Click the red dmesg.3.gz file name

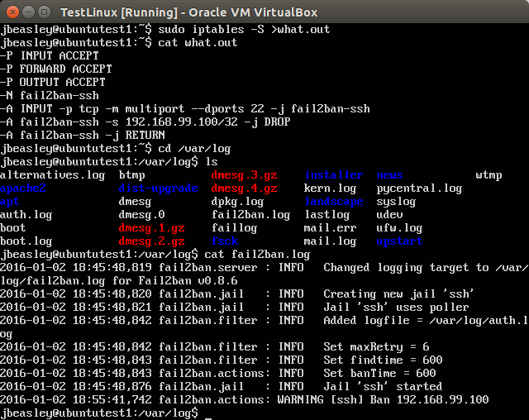point(245,174)
